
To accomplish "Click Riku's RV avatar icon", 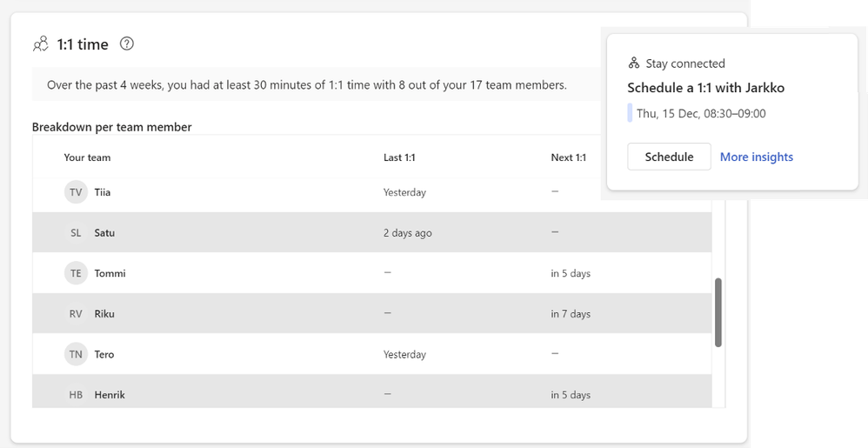I will (x=76, y=314).
